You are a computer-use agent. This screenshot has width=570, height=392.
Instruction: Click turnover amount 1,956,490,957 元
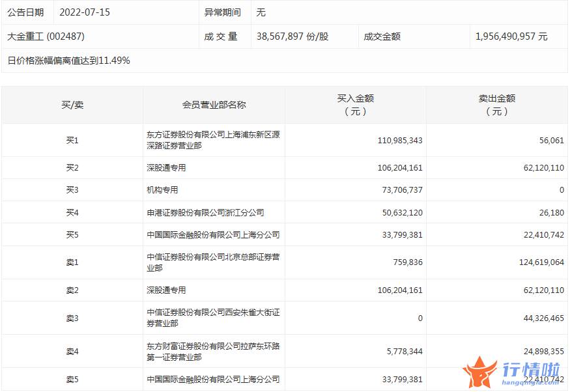click(x=511, y=36)
